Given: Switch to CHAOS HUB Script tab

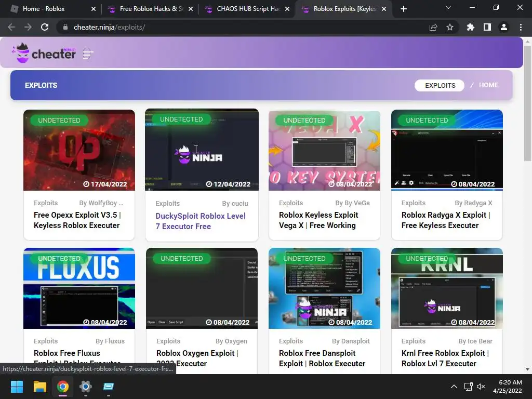Looking at the screenshot, I should [248, 9].
